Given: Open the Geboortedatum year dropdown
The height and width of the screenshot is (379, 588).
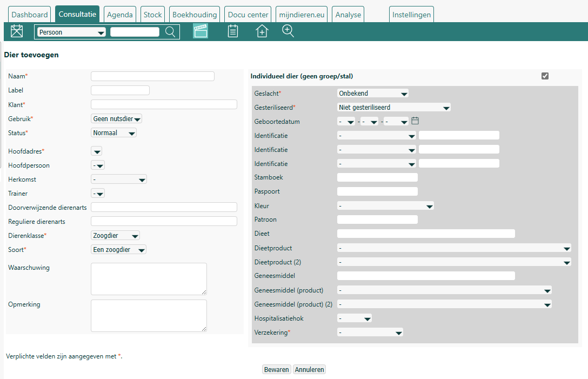Looking at the screenshot, I should pyautogui.click(x=396, y=122).
